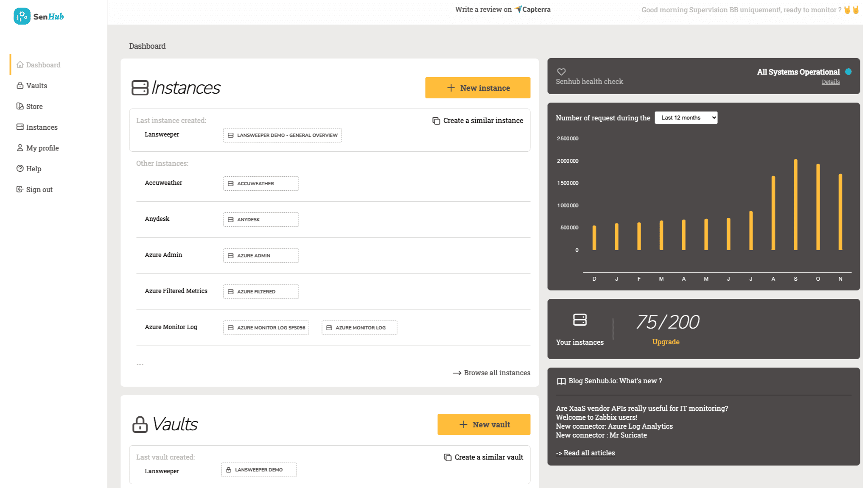Click the Upgrade link under instance count
The image size is (868, 488).
[x=666, y=342]
